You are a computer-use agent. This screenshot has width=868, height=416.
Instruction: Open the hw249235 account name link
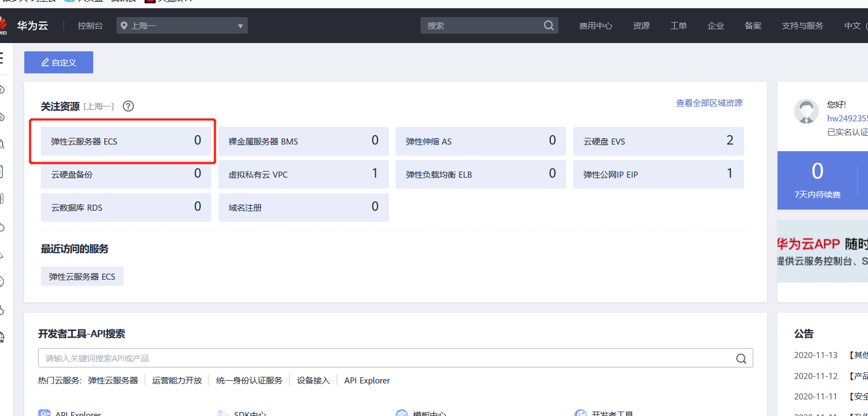848,118
